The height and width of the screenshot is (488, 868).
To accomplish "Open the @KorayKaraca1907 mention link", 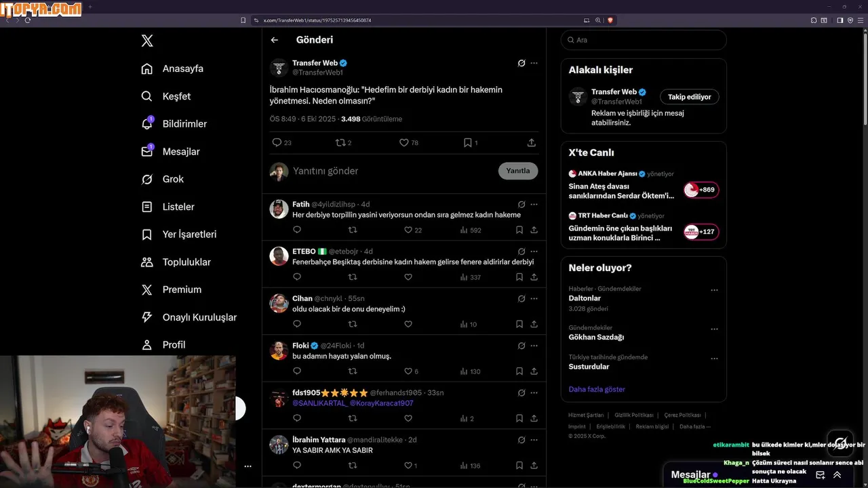I will [x=382, y=403].
